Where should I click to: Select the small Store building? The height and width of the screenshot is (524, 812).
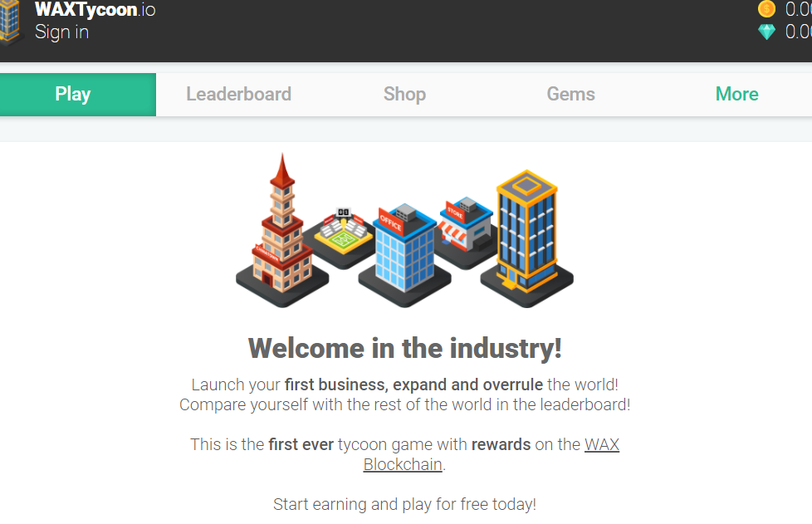[x=466, y=229]
